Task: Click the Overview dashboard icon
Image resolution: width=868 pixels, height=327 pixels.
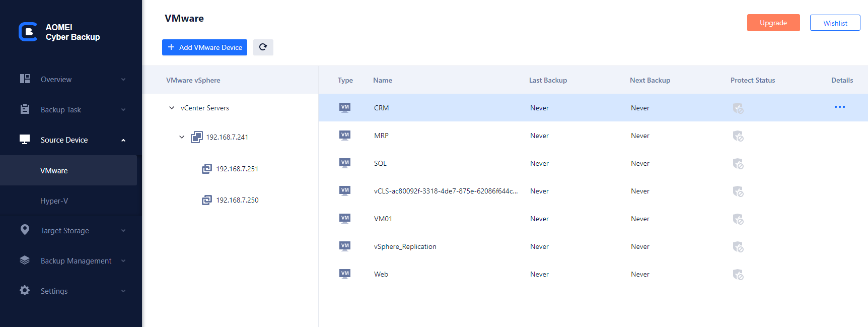Action: pos(25,79)
